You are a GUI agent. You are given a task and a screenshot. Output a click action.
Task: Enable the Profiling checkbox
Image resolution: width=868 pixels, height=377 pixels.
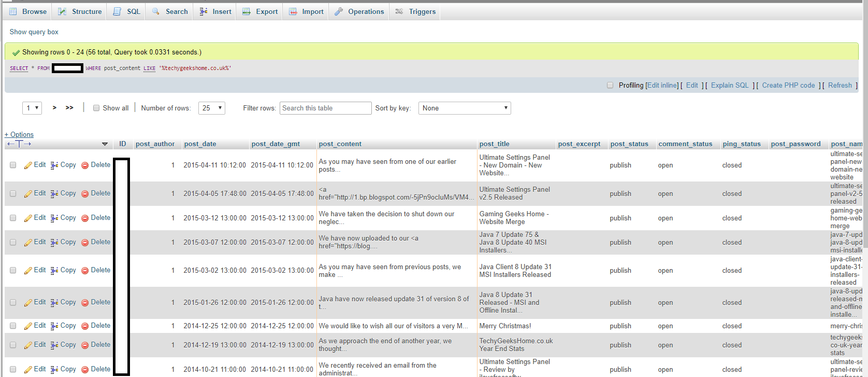tap(610, 86)
